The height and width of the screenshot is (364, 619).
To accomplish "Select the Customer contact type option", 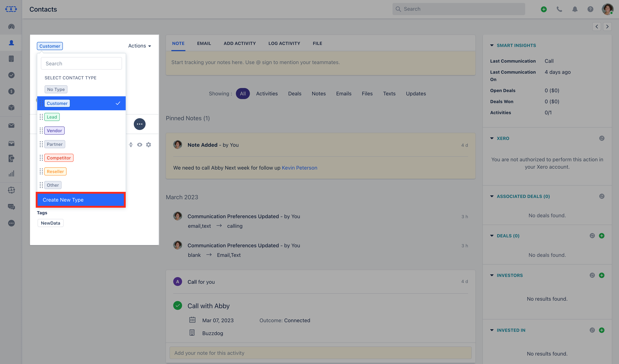I will pos(81,103).
